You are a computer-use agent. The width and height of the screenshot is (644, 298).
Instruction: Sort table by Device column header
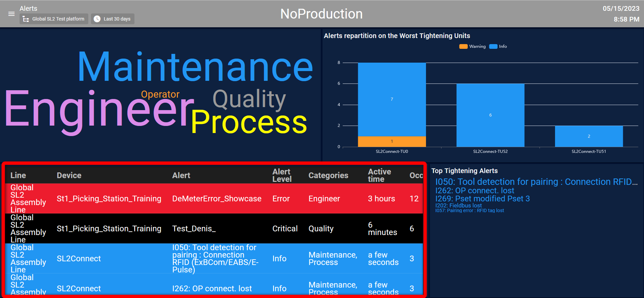click(x=69, y=175)
